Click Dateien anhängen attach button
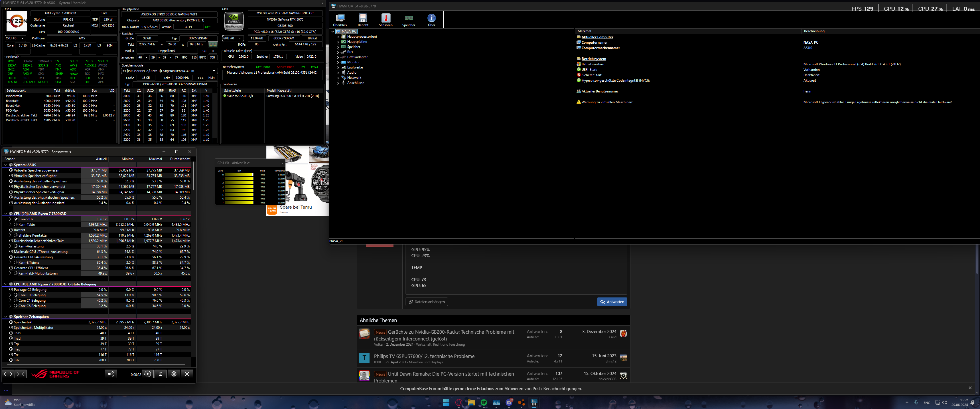The width and height of the screenshot is (980, 409). tap(427, 302)
